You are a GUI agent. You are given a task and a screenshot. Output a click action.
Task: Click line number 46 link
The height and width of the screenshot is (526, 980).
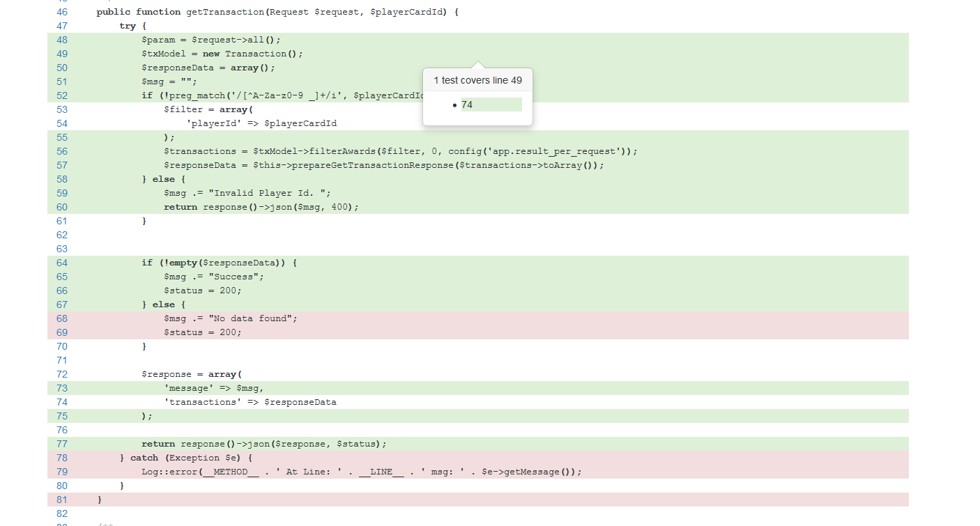pyautogui.click(x=62, y=12)
